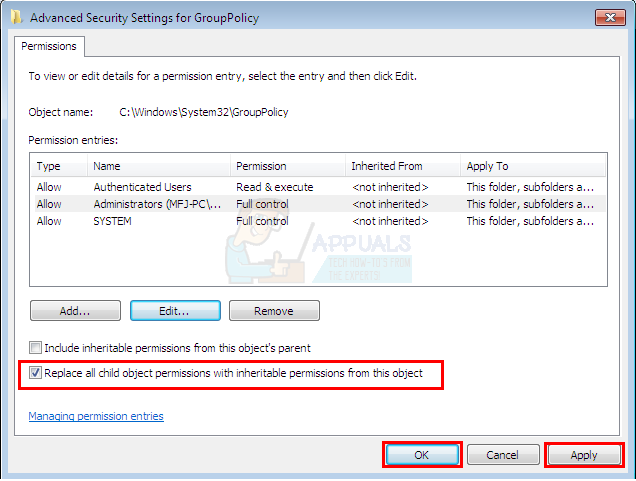Select the SYSTEM permission entry
The height and width of the screenshot is (481, 636).
tap(113, 221)
